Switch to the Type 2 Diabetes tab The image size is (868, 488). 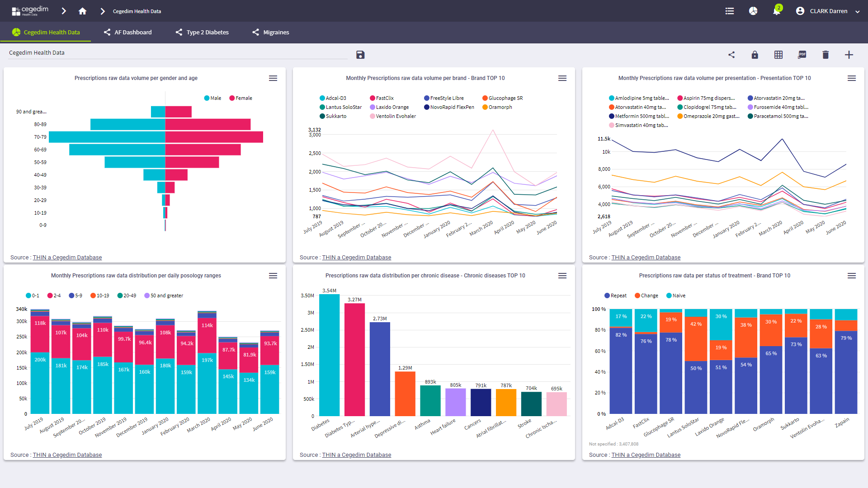click(202, 32)
